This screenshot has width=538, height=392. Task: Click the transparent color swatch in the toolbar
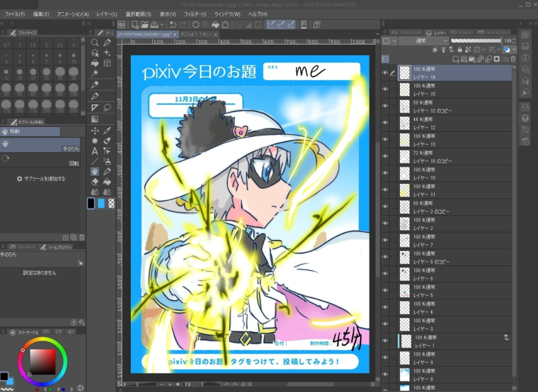[x=111, y=203]
